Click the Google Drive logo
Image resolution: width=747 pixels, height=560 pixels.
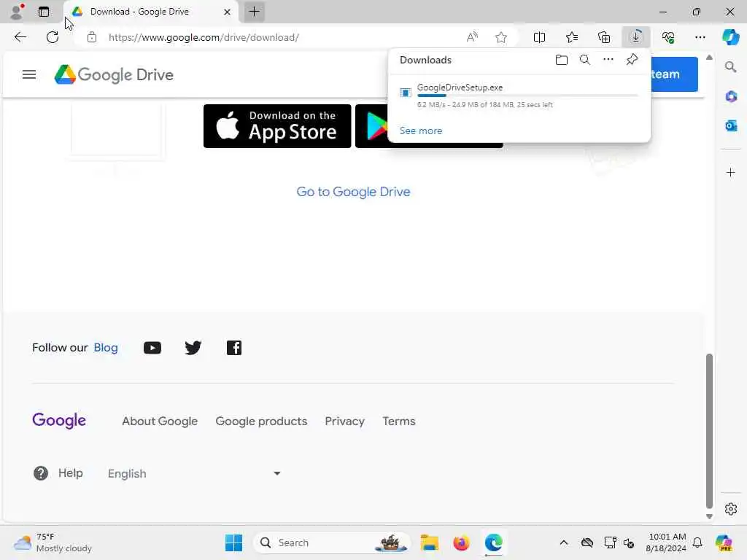(x=114, y=75)
